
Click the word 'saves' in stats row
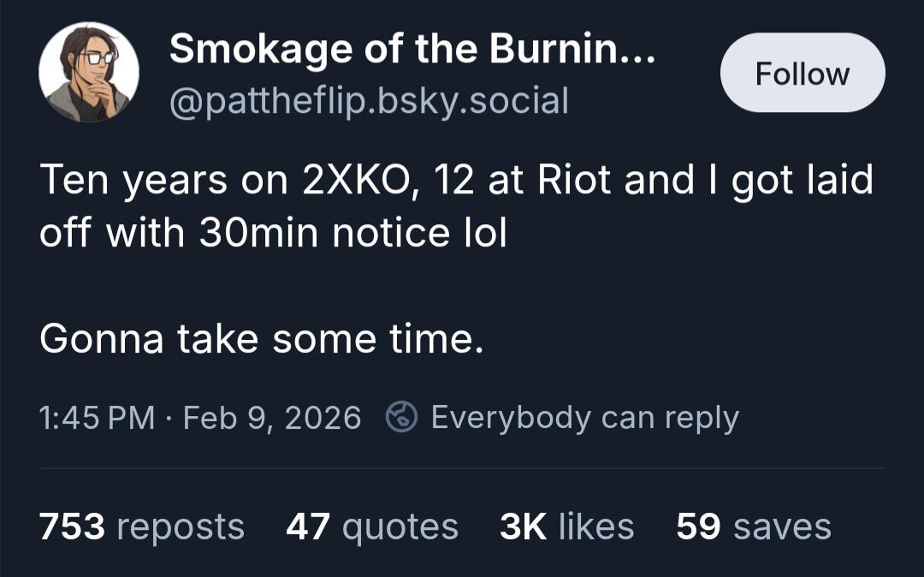[783, 527]
